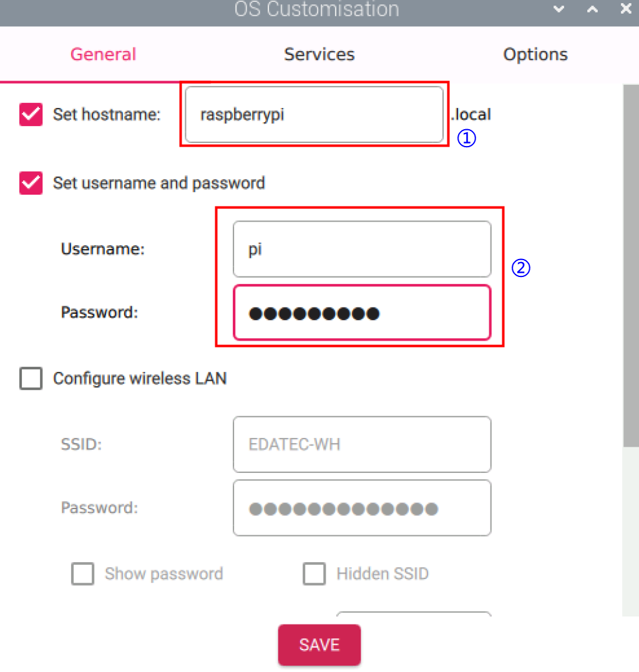Click the window minimize chevron icon

click(x=559, y=9)
